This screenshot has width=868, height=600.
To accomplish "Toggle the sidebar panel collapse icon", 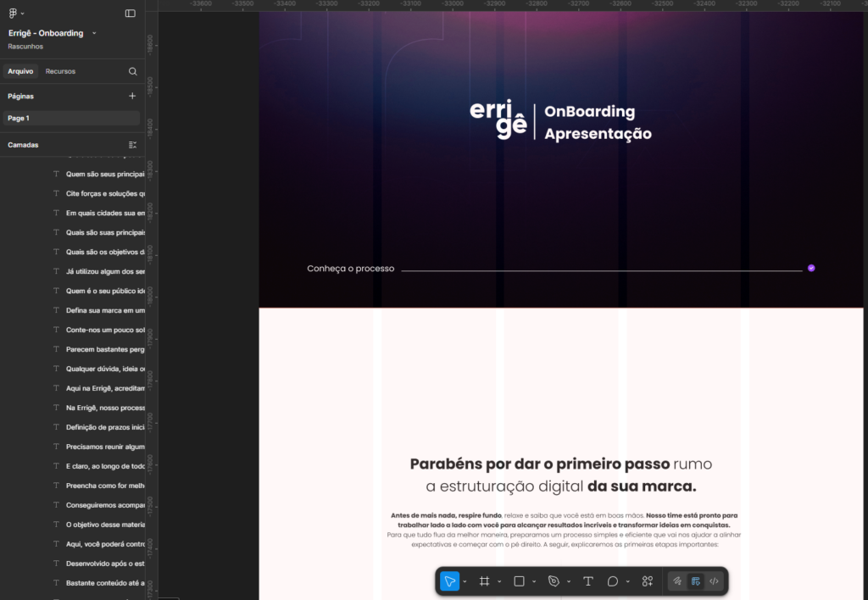I will coord(130,14).
